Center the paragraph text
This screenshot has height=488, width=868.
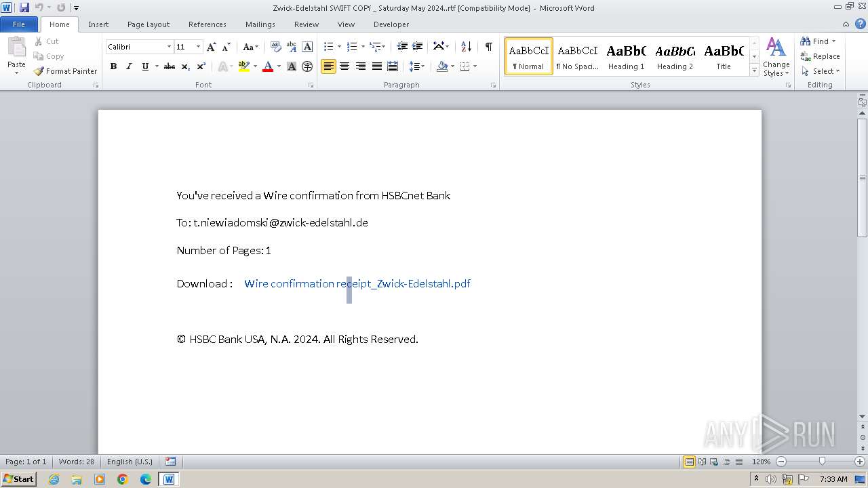click(344, 66)
